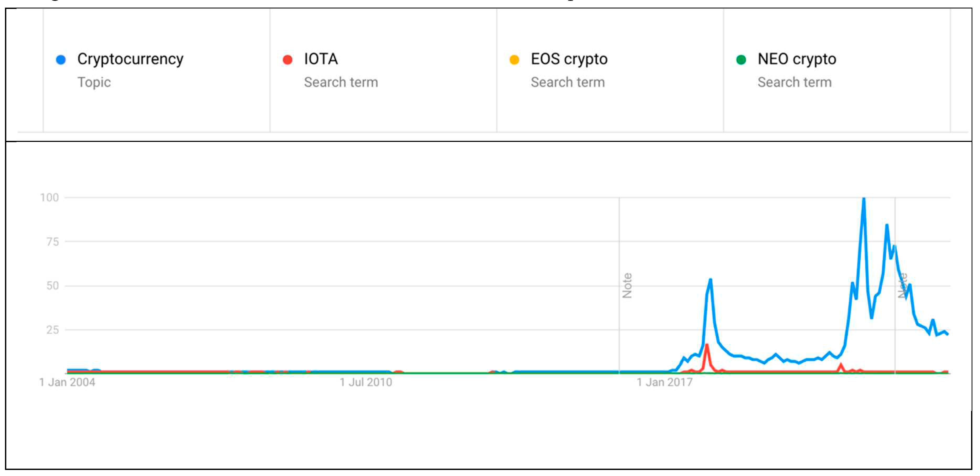This screenshot has height=476, width=980.
Task: Click 'Search term' text under IOTA
Action: click(341, 82)
